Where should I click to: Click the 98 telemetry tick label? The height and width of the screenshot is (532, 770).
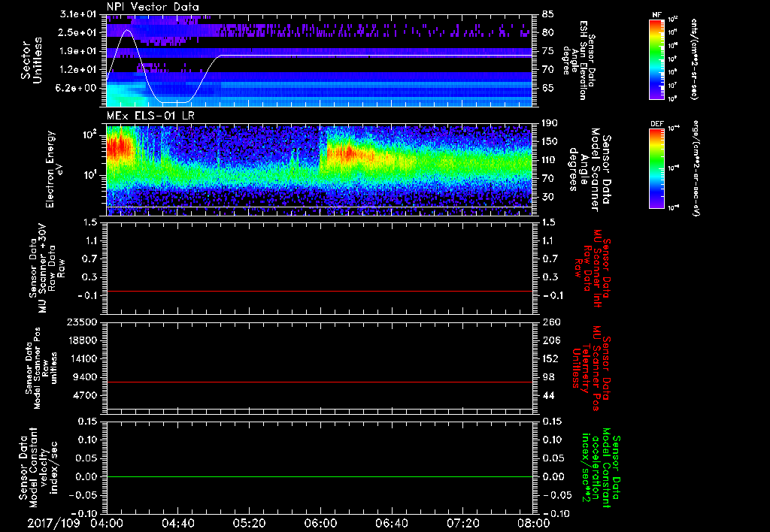548,377
